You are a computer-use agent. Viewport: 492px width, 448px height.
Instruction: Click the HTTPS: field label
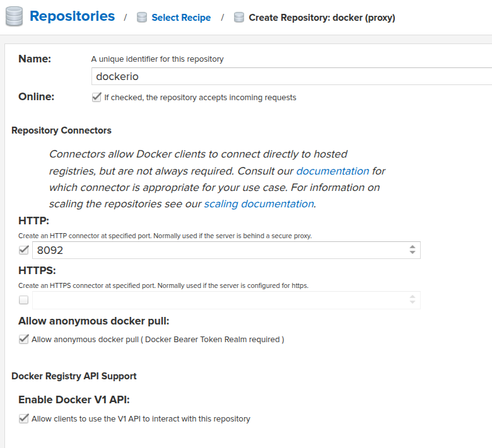click(37, 270)
